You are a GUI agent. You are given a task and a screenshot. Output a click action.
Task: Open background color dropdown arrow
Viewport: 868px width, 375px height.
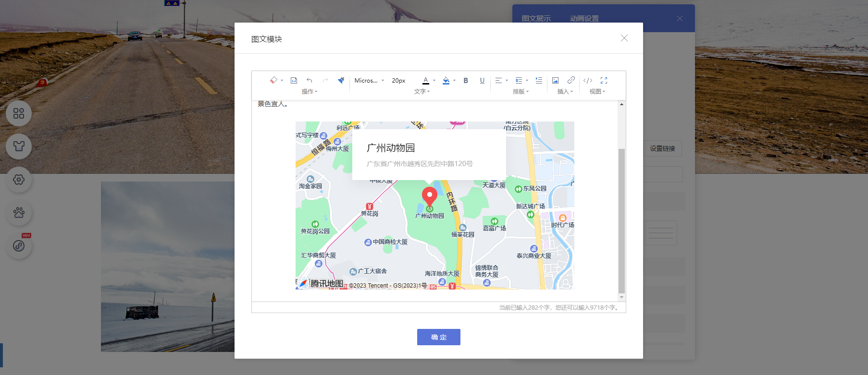point(454,81)
